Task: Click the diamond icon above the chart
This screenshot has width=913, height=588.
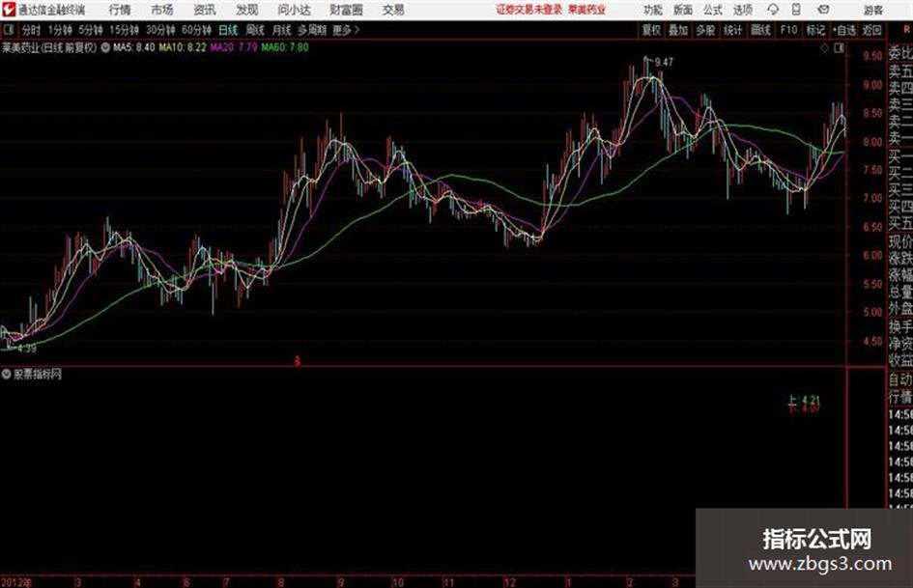Action: coord(824,48)
